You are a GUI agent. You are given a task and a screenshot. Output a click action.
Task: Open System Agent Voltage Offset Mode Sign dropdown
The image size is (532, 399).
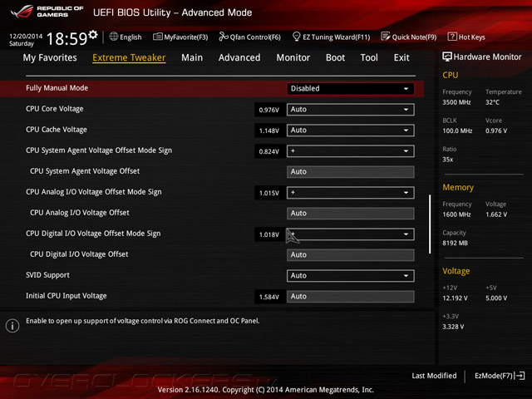pyautogui.click(x=351, y=151)
